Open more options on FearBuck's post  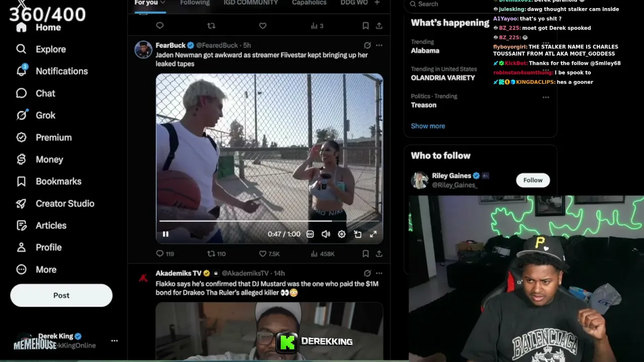pos(379,45)
